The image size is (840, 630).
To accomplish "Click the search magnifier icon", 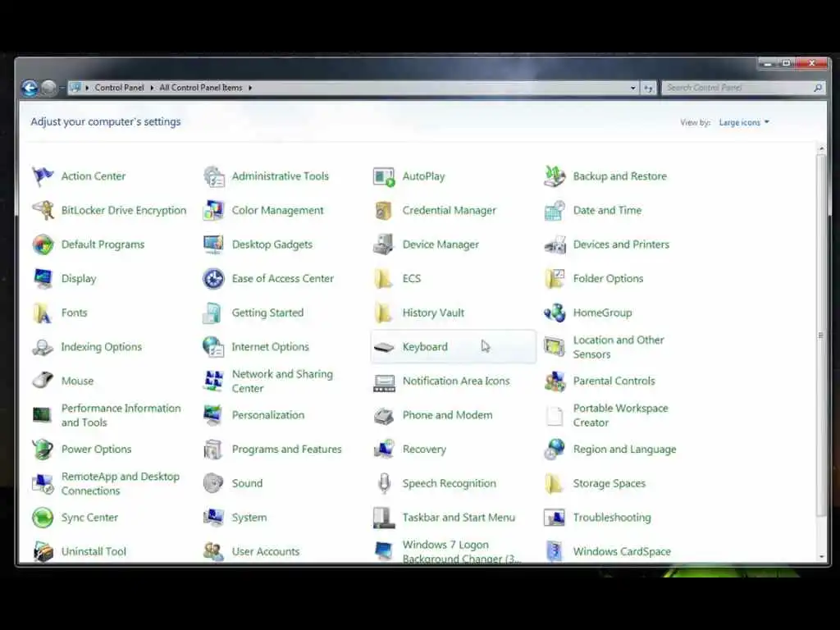I will point(818,88).
